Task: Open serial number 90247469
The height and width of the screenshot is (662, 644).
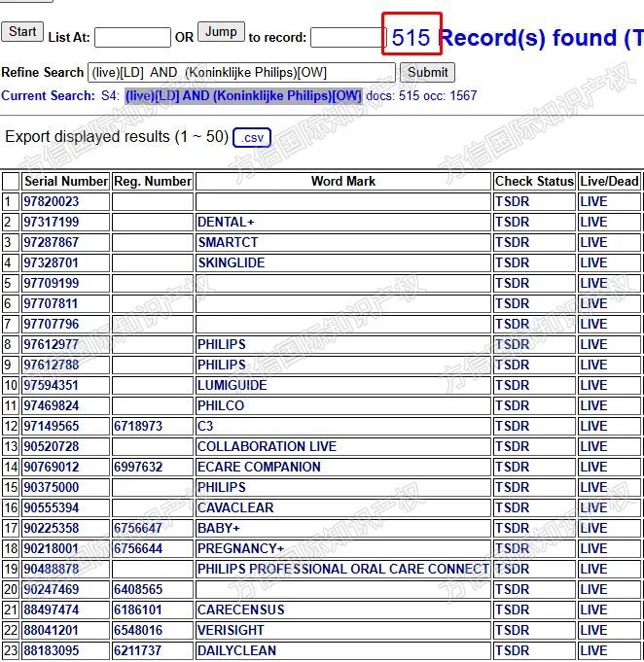Action: 52,589
